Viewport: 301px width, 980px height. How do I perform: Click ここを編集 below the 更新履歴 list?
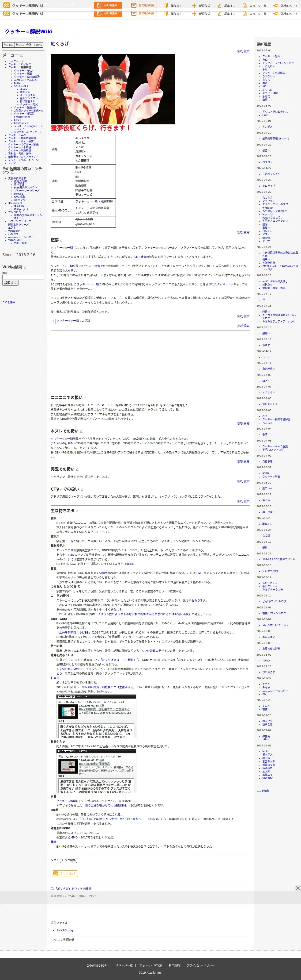(263, 791)
